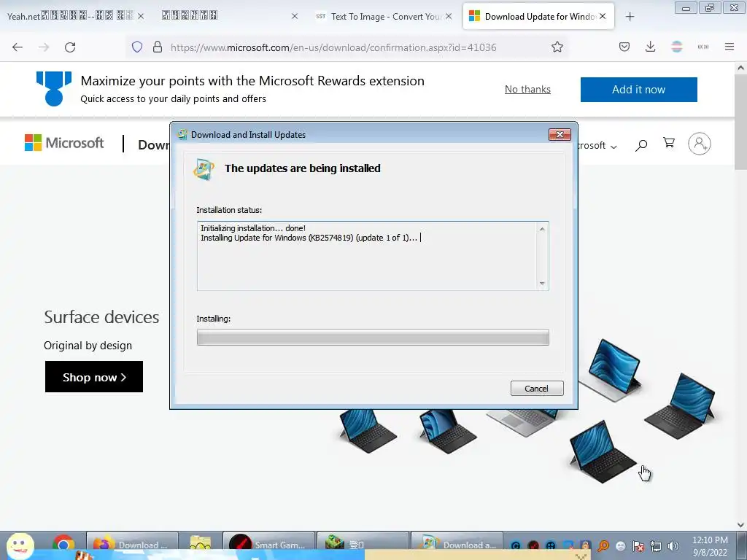Click the page vertical scrollbar thumb
The width and height of the screenshot is (747, 560).
(x=740, y=122)
